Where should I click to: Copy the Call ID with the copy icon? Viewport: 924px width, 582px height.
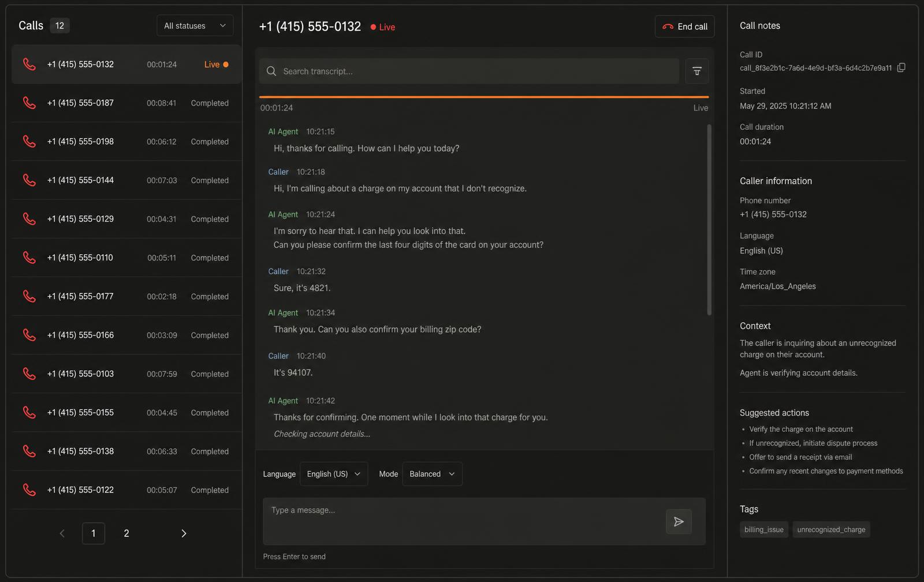click(x=901, y=68)
